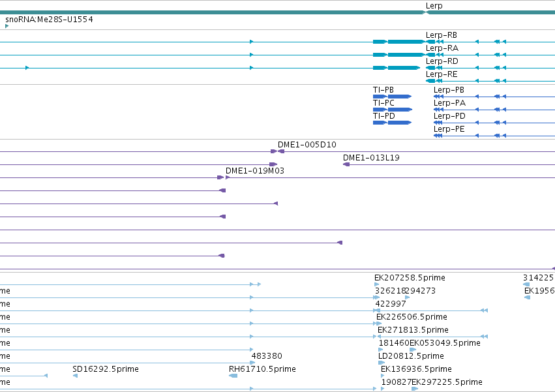Click the EK207258.5prime light blue arrow
This screenshot has height=392, width=555.
click(x=376, y=284)
